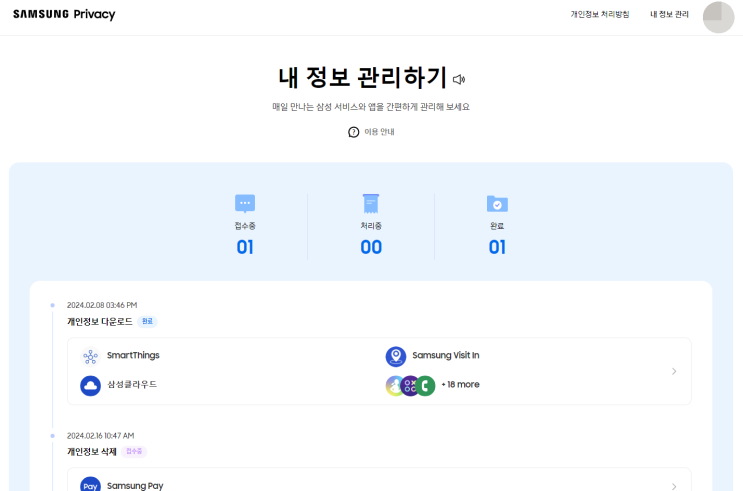This screenshot has width=743, height=491.
Task: Click the SmartThings app icon
Action: tap(90, 356)
